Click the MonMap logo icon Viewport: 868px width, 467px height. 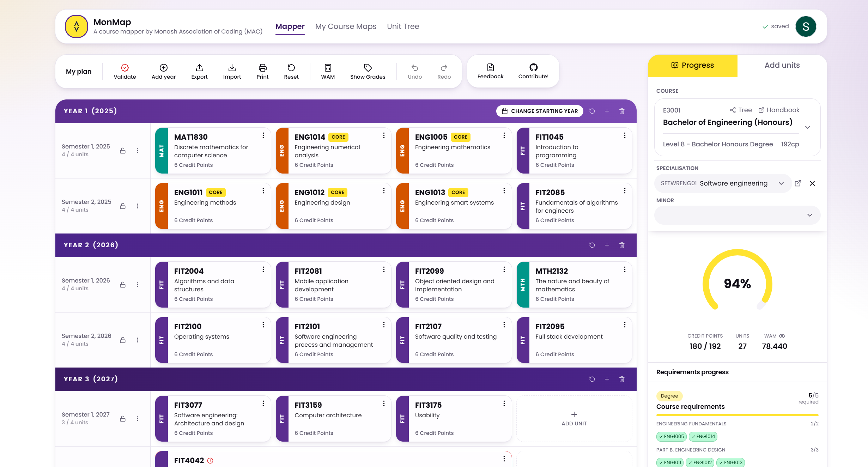(77, 26)
